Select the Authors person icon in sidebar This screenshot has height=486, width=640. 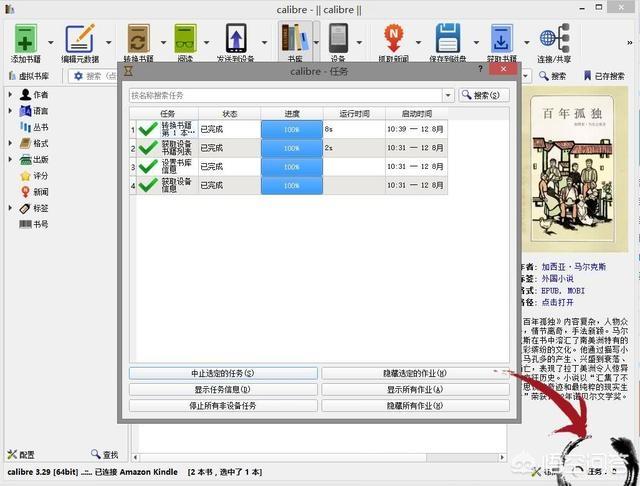25,95
